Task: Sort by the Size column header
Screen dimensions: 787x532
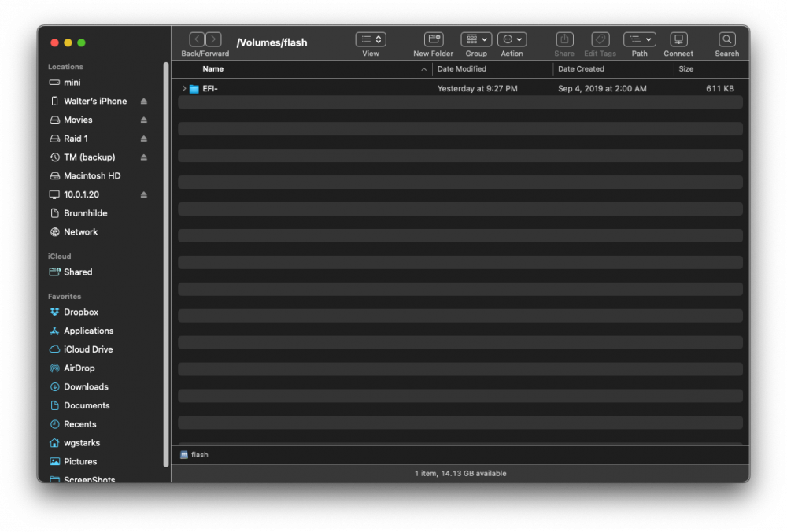Action: click(685, 68)
